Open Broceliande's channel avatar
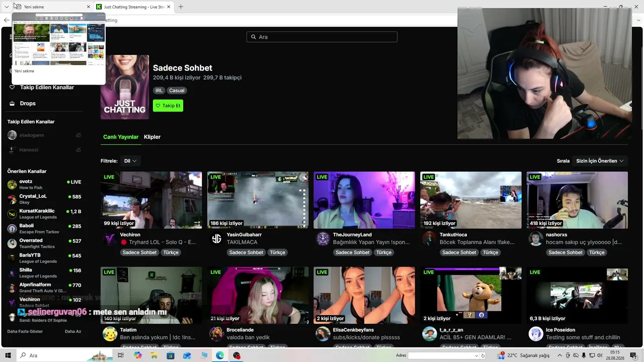The width and height of the screenshot is (644, 362). point(216,334)
